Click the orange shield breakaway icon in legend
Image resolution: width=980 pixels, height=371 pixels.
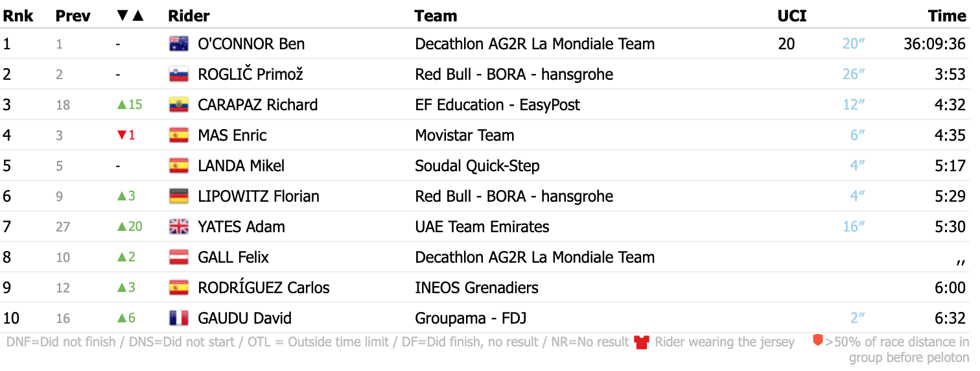click(x=818, y=341)
